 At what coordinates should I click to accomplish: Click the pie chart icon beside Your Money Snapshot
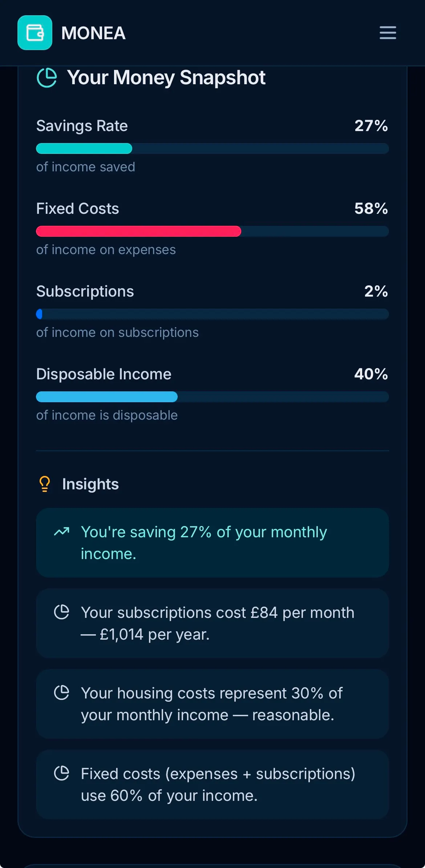tap(47, 78)
